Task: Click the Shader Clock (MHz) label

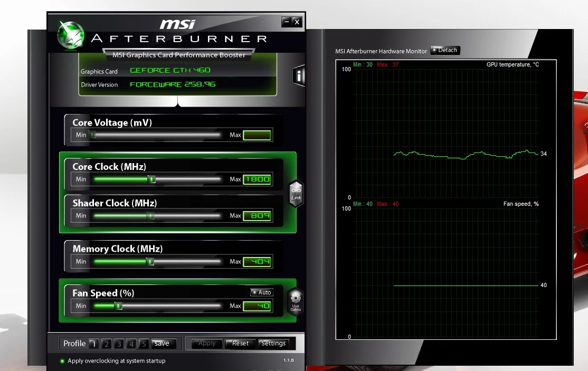Action: click(115, 203)
